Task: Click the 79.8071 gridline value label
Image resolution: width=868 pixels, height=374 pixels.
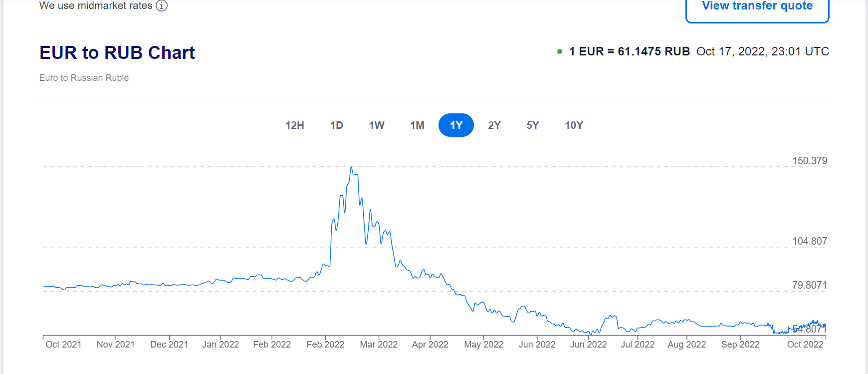Action: (809, 285)
